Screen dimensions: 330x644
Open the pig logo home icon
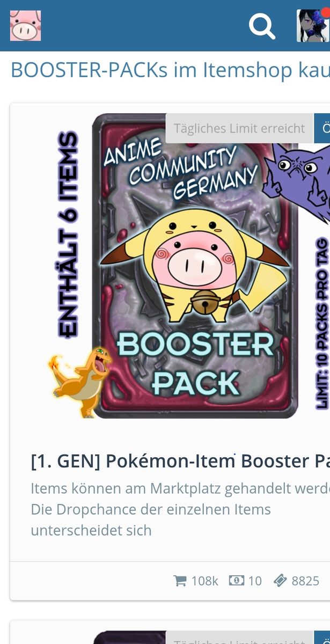25,26
